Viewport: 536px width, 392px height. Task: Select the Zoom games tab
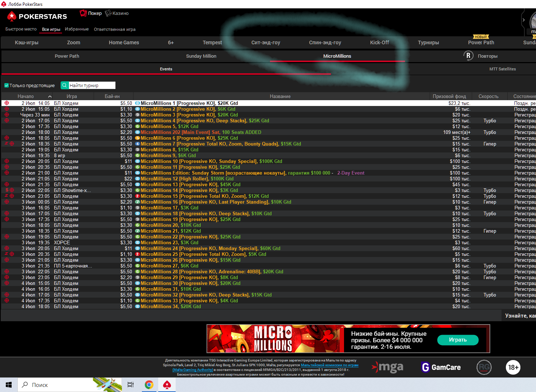[74, 42]
